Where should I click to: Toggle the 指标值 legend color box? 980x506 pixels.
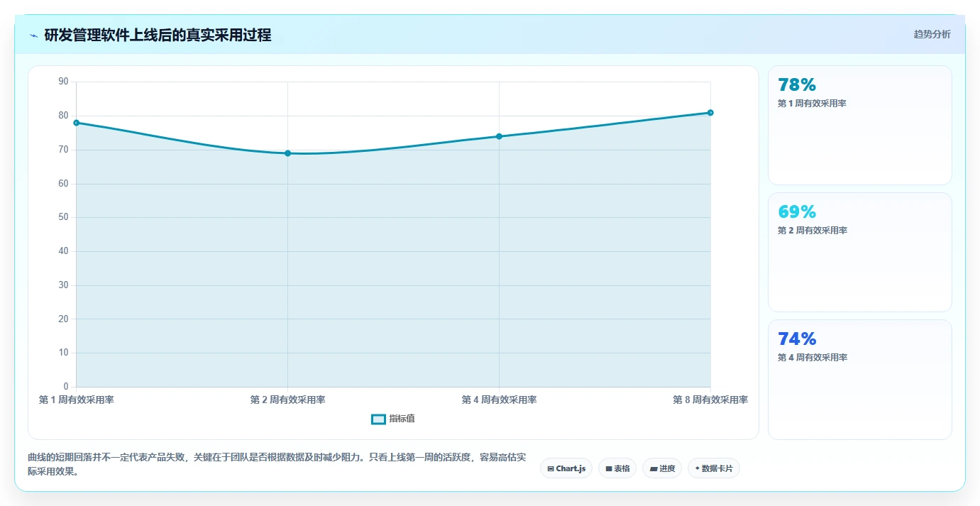[378, 419]
